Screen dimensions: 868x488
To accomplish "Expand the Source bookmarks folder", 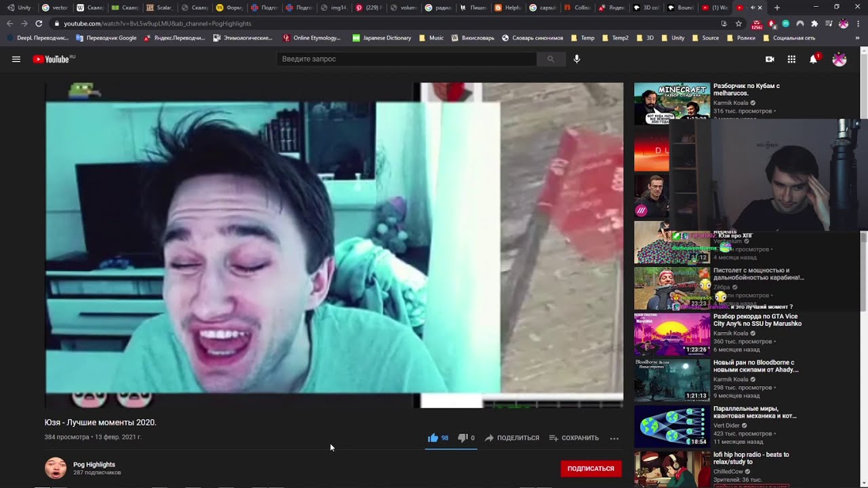I will point(705,38).
